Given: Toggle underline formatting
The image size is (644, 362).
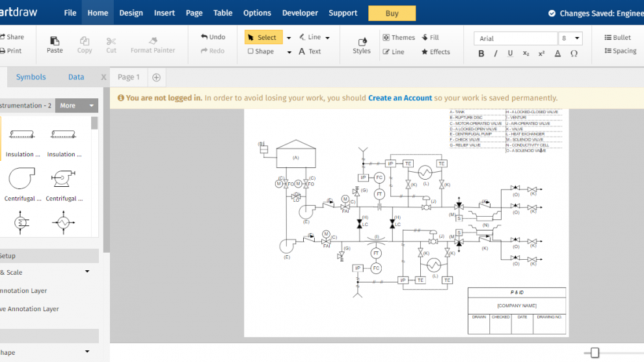Looking at the screenshot, I should pyautogui.click(x=510, y=53).
